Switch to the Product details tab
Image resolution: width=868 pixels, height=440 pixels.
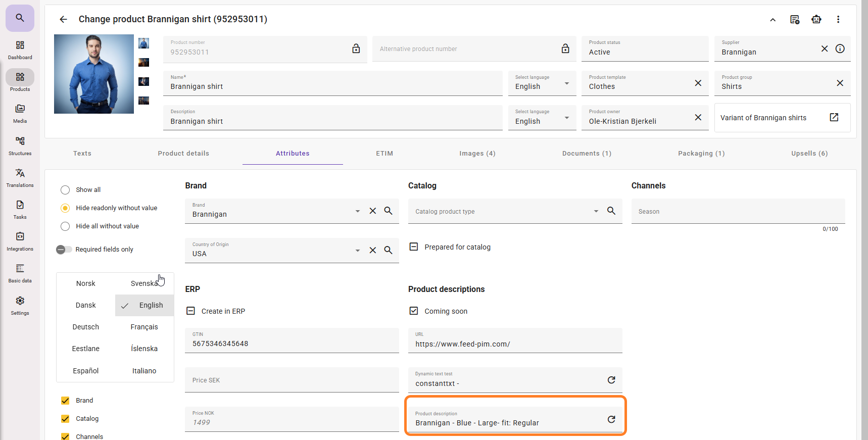[x=183, y=154]
